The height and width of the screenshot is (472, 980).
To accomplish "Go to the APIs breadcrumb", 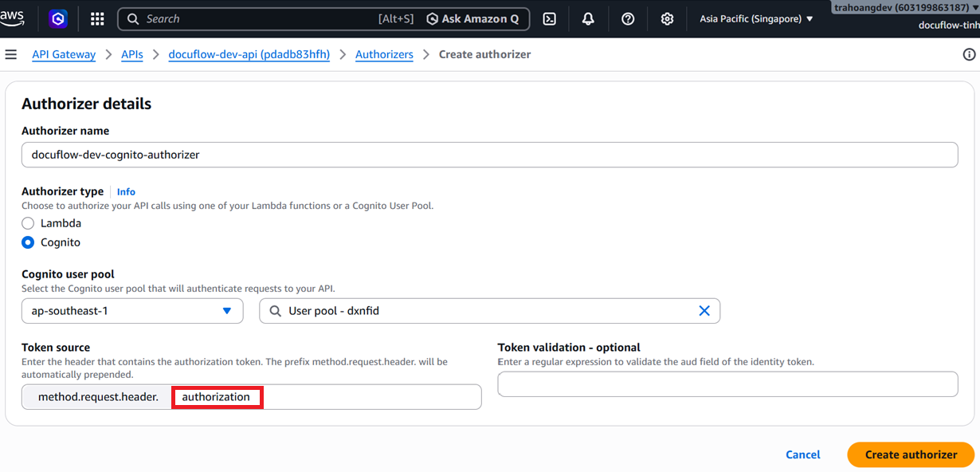I will pyautogui.click(x=132, y=54).
